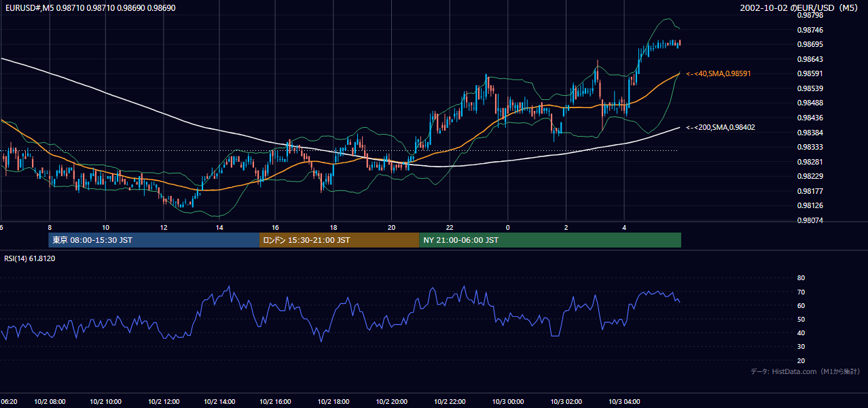
Task: Click the 10/2 22:00 bottom time label
Action: click(449, 402)
